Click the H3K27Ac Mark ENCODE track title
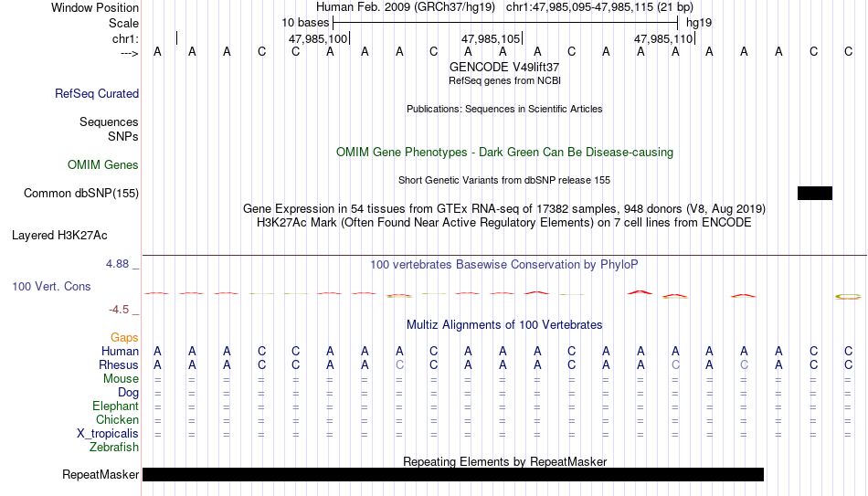This screenshot has height=496, width=868. 504,223
